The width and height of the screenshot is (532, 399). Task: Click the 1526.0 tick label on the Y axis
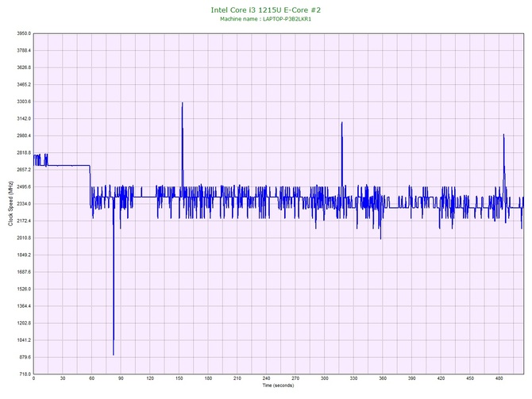21,289
